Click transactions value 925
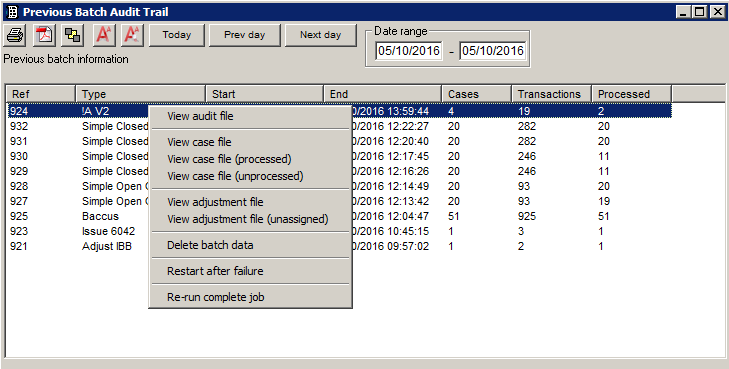729x369 pixels. [527, 216]
